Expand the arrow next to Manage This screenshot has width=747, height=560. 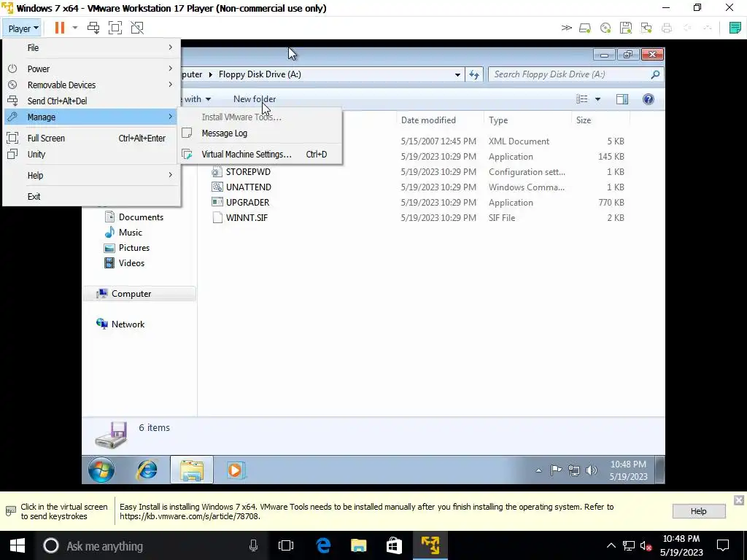[x=170, y=117]
